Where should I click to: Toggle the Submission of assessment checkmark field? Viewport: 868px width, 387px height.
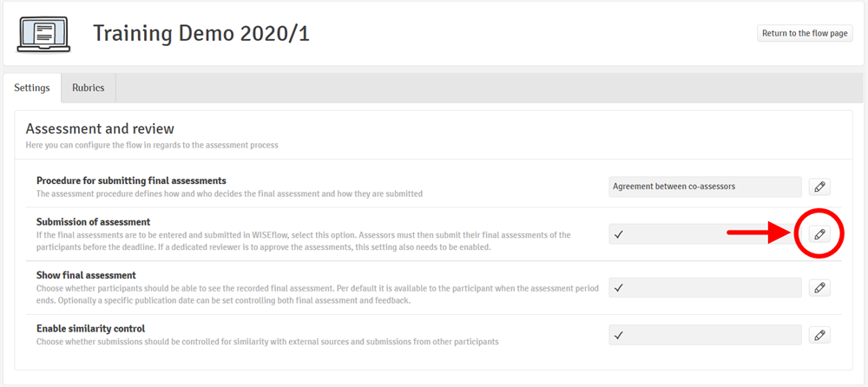(x=705, y=234)
